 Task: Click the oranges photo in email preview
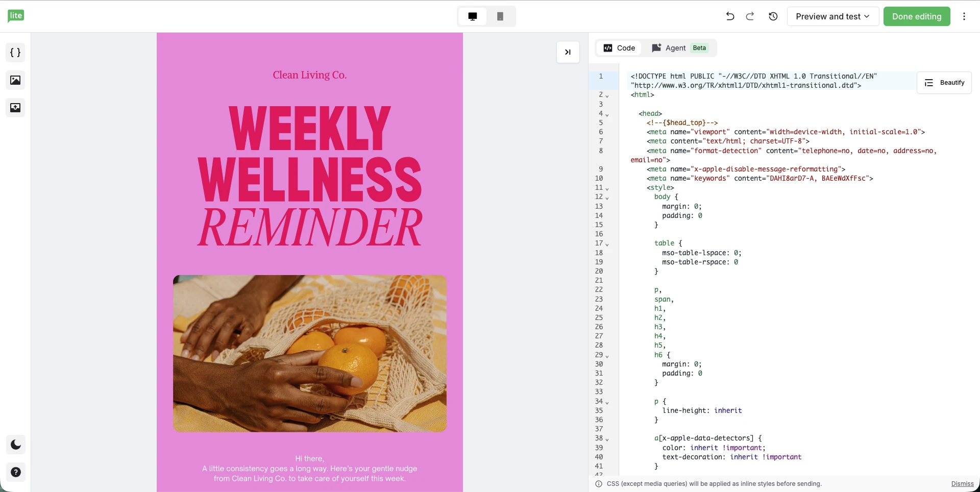(x=310, y=354)
